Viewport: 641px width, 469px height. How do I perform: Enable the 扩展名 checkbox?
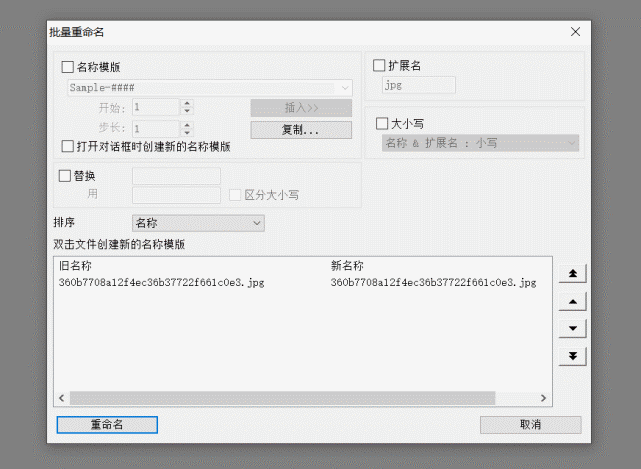pos(379,65)
